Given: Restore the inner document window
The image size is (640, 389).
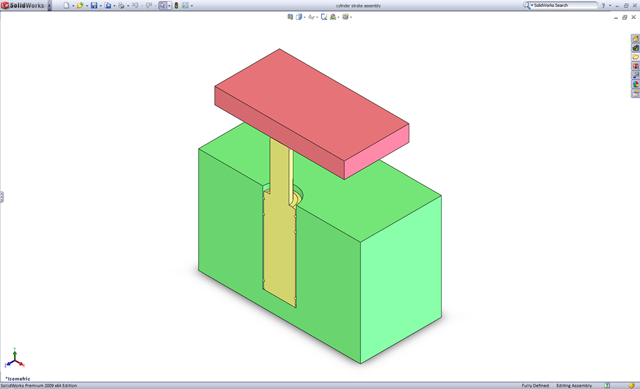Looking at the screenshot, I should (624, 17).
